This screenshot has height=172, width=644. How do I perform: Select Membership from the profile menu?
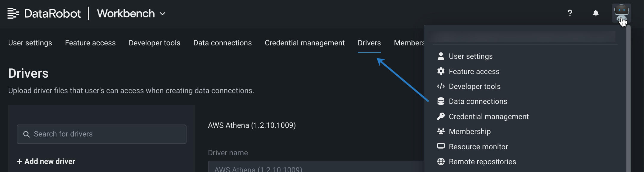pos(469,131)
